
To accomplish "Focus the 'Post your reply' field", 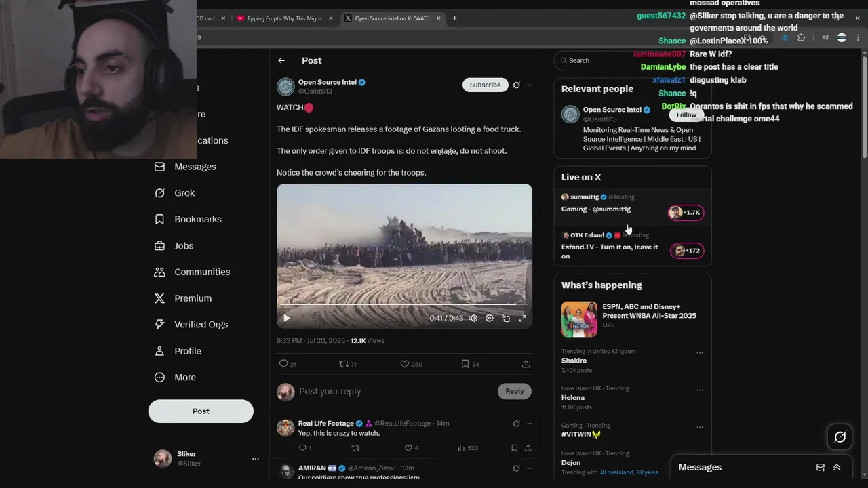I will coord(395,391).
